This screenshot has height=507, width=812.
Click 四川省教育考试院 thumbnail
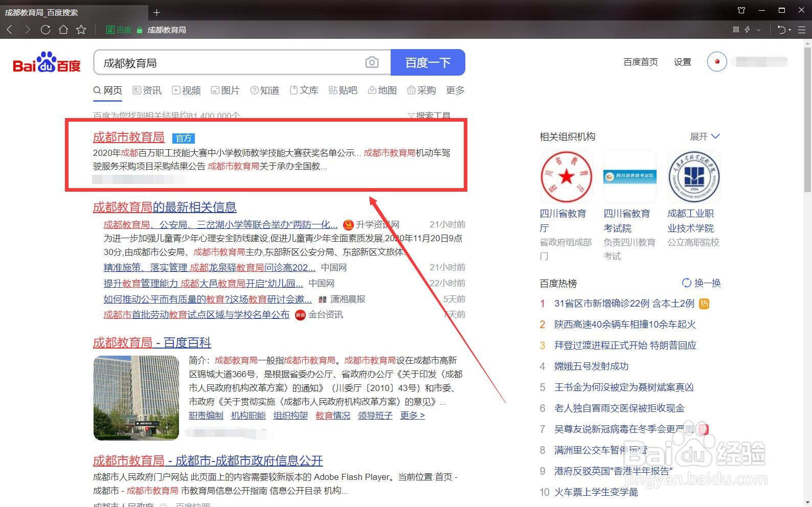630,177
